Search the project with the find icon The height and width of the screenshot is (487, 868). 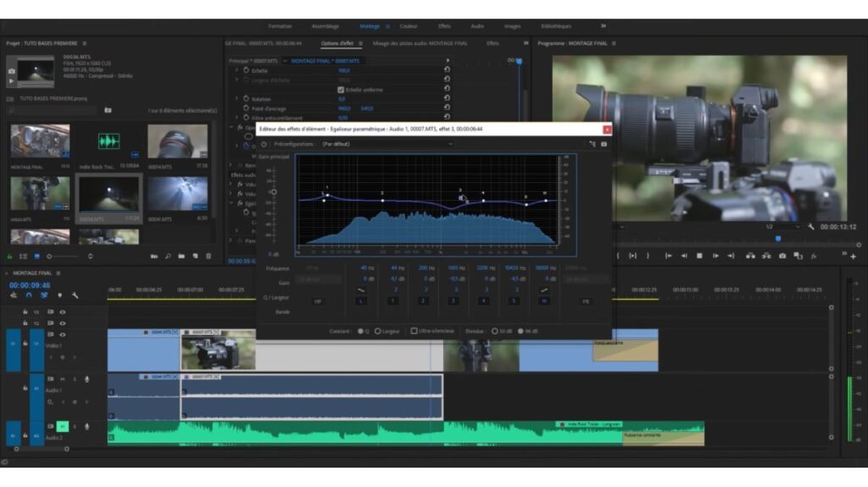tap(168, 257)
